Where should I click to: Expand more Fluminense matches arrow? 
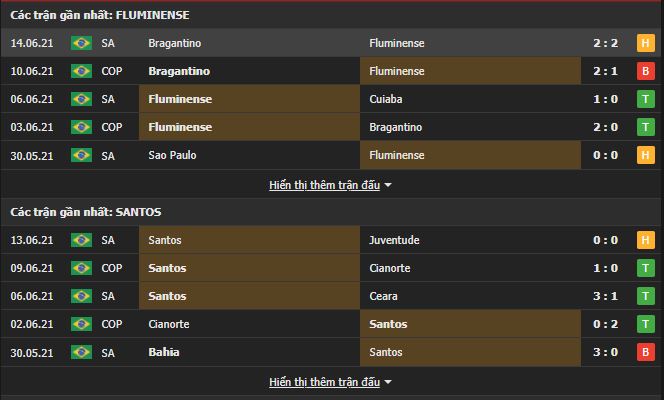click(x=388, y=185)
